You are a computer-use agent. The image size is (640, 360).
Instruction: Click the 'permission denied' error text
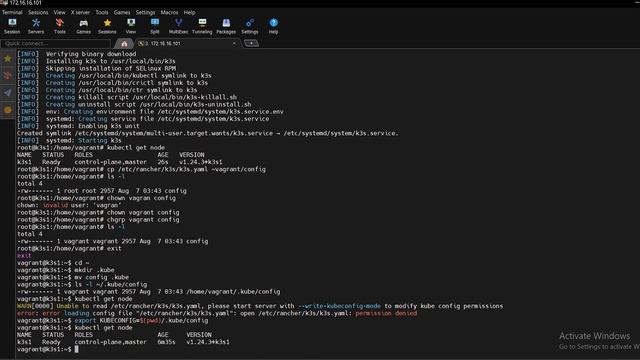click(x=386, y=313)
